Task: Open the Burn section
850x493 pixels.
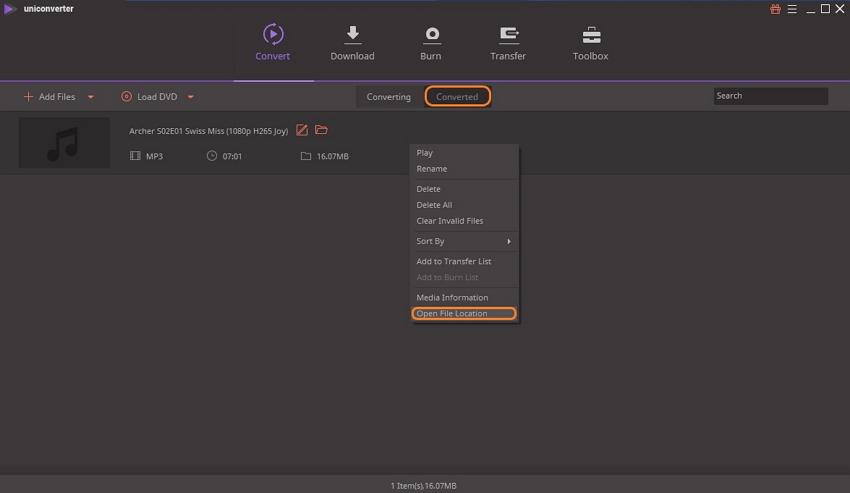Action: 431,42
